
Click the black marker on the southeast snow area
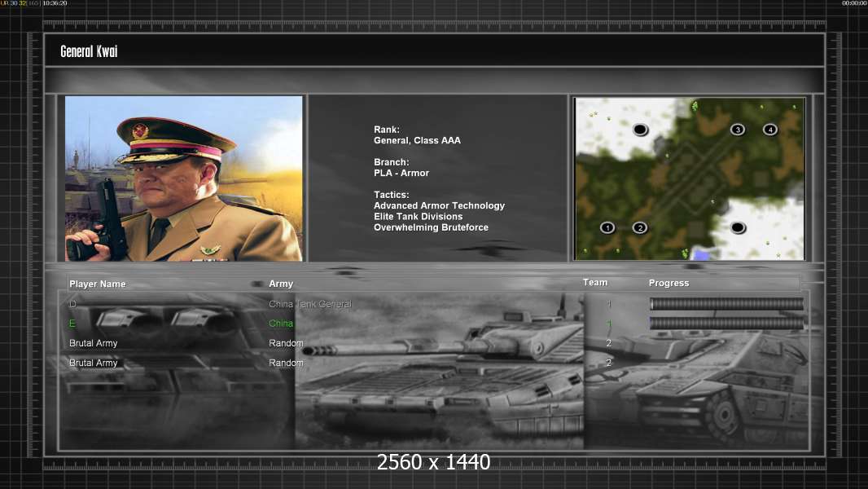738,227
